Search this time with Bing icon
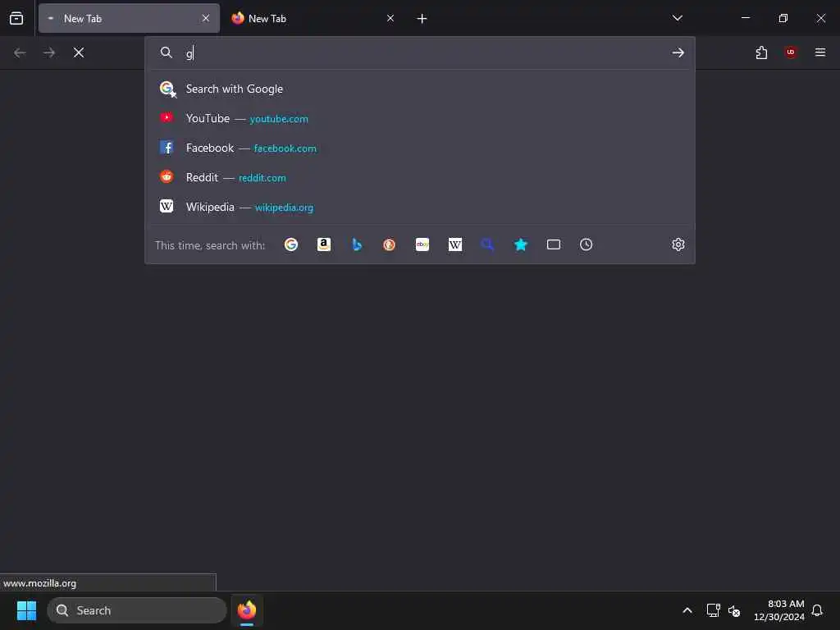 coord(357,244)
